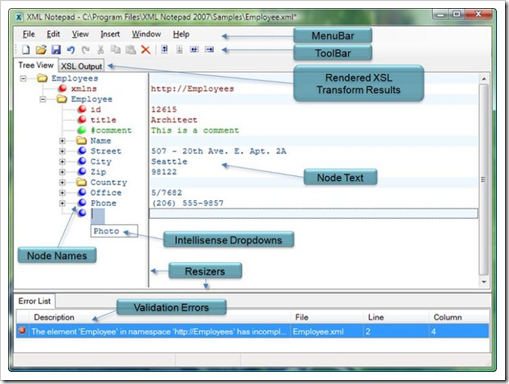The height and width of the screenshot is (384, 509).
Task: Expand the Country node
Action: point(62,182)
